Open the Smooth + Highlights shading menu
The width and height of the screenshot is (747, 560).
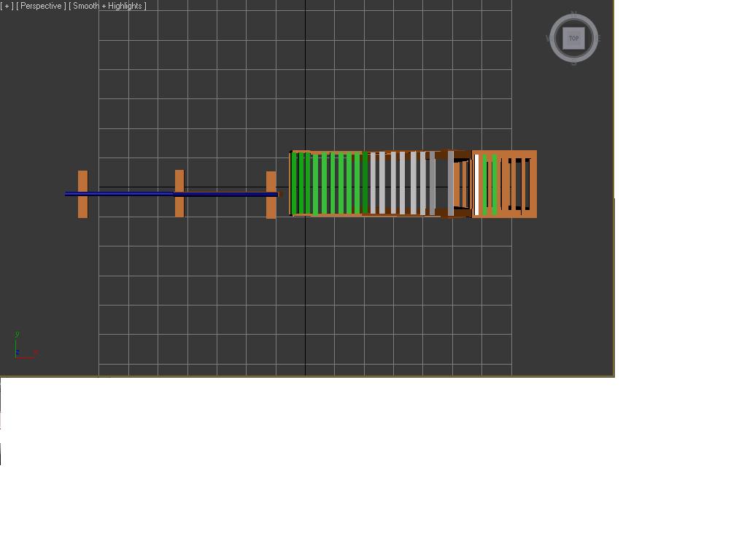(x=107, y=6)
